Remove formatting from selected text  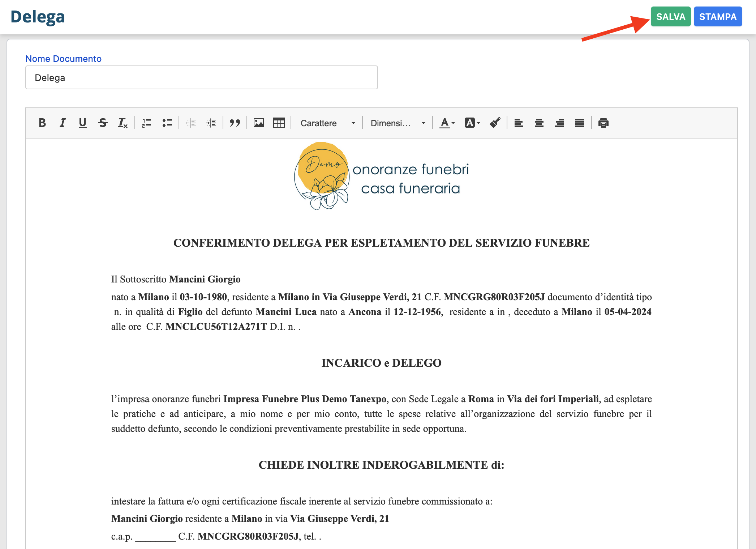click(123, 123)
